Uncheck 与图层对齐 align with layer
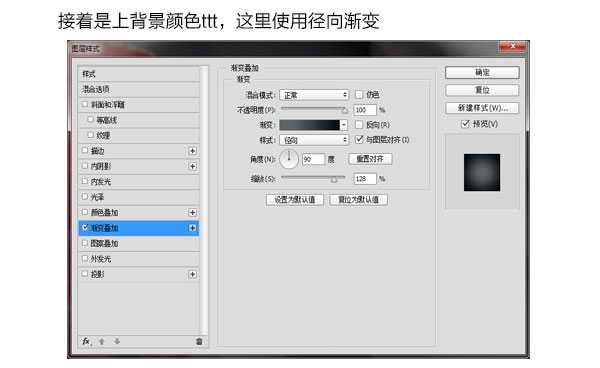Screen dimensions: 600x368 [x=359, y=140]
